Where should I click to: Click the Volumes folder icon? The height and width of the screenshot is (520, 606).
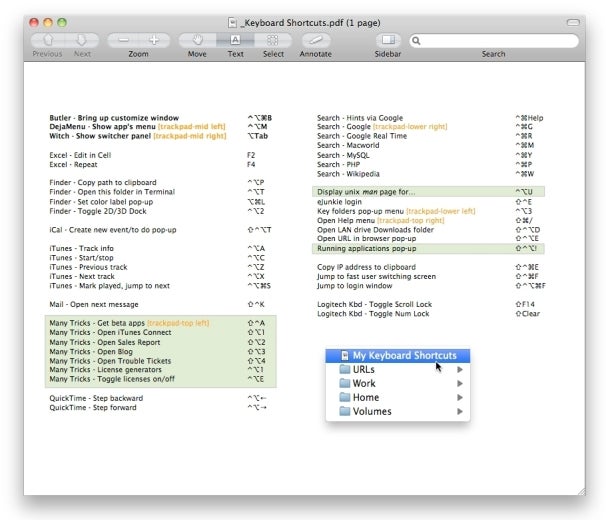344,411
